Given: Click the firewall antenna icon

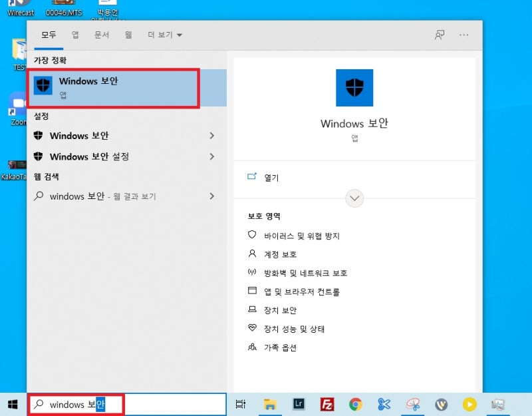Looking at the screenshot, I should tap(252, 272).
